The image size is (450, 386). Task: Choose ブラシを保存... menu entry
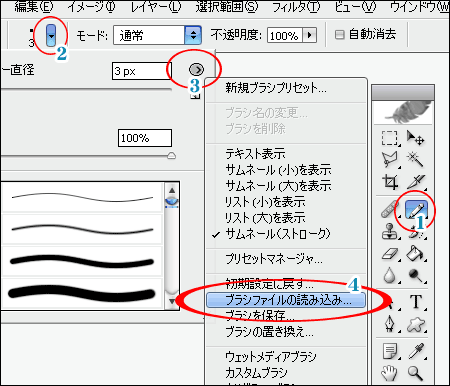(286, 315)
